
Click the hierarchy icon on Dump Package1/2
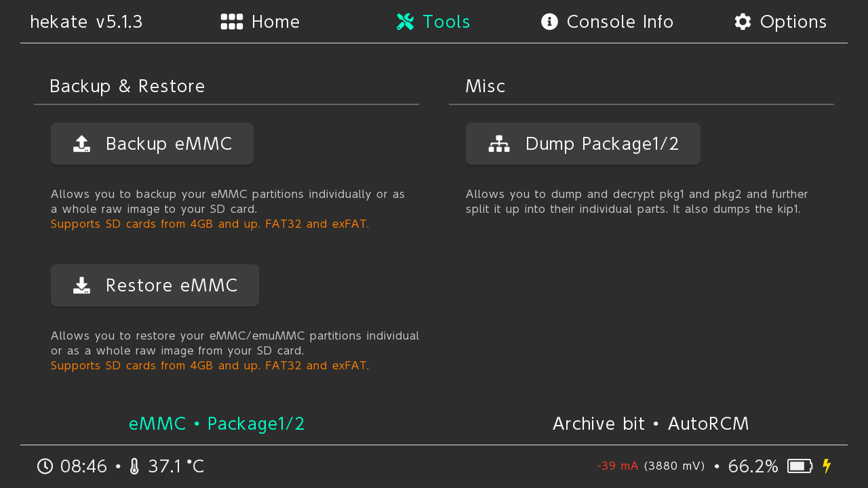point(499,144)
